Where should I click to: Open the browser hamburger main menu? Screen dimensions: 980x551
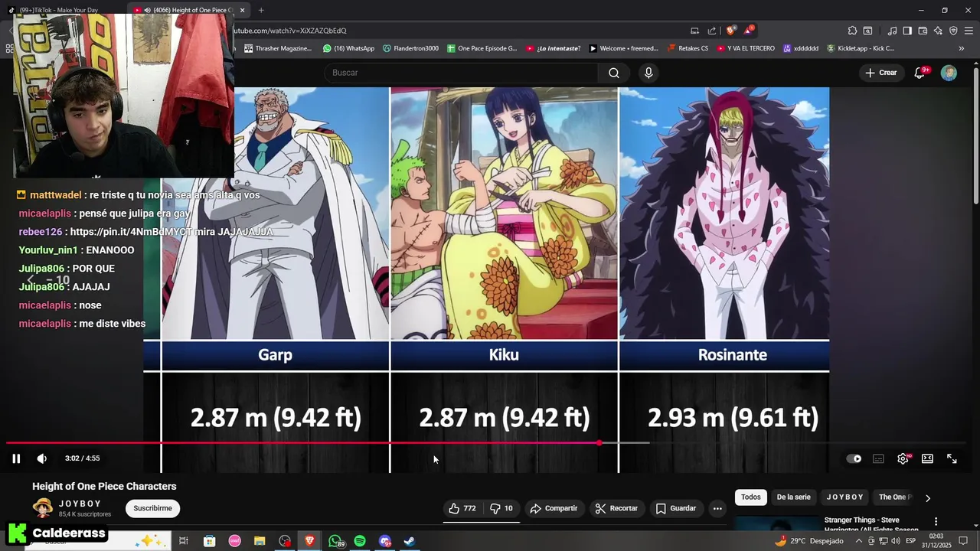coord(969,31)
